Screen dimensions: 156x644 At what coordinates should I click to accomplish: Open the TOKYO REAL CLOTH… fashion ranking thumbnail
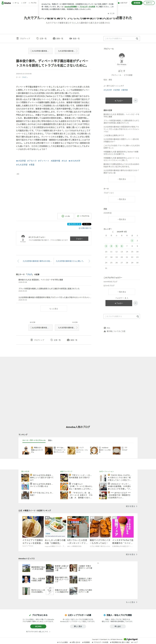103,478
